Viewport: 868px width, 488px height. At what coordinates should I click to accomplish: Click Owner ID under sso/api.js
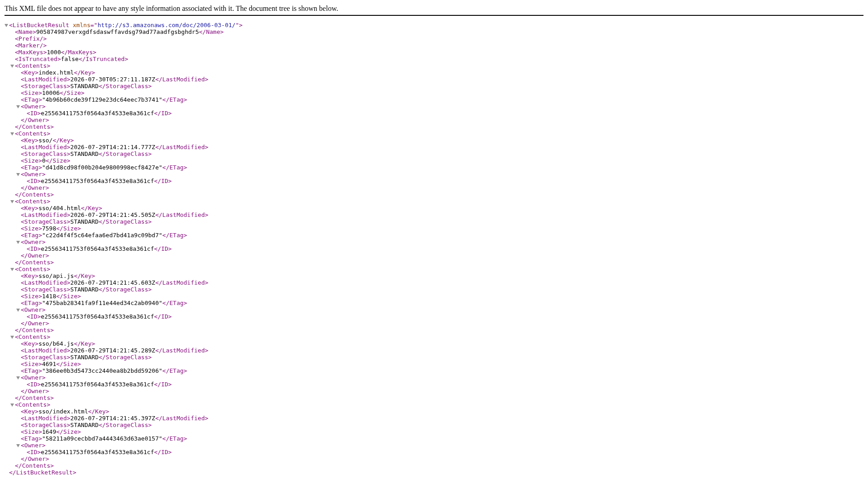pos(98,317)
